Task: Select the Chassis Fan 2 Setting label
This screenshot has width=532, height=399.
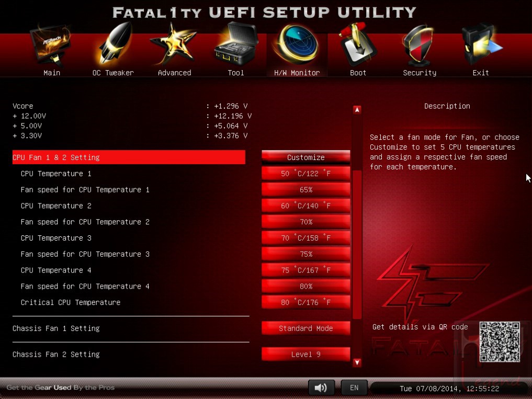Action: (x=56, y=354)
